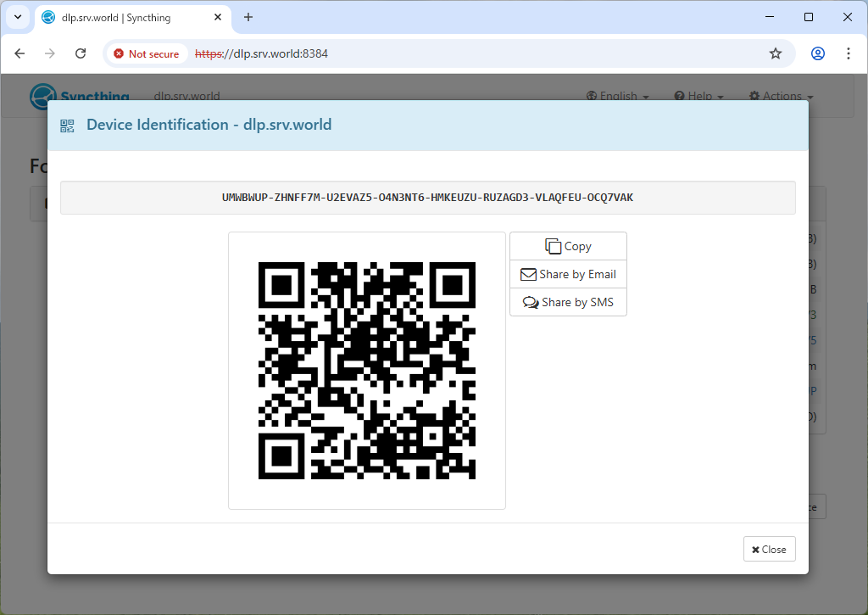868x615 pixels.
Task: Open the Actions gear menu
Action: pyautogui.click(x=781, y=96)
